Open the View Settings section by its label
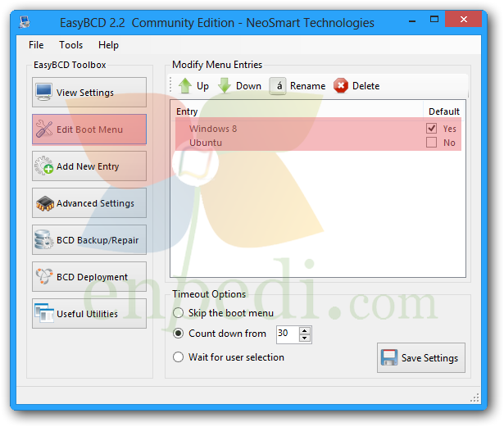The height and width of the screenshot is (427, 504). (85, 93)
